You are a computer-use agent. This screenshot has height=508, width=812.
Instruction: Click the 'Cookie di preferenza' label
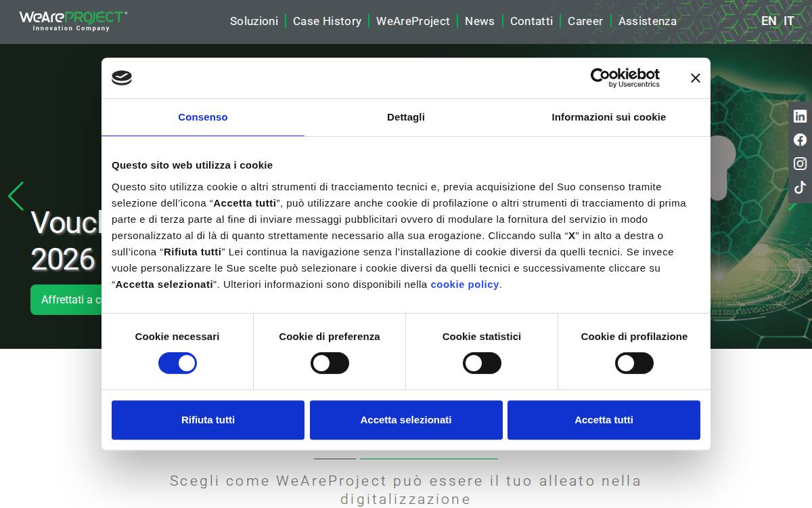(x=330, y=337)
